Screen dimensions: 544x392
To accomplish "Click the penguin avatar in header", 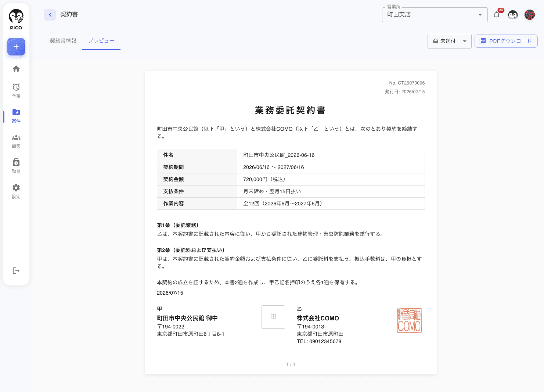I will pyautogui.click(x=513, y=15).
